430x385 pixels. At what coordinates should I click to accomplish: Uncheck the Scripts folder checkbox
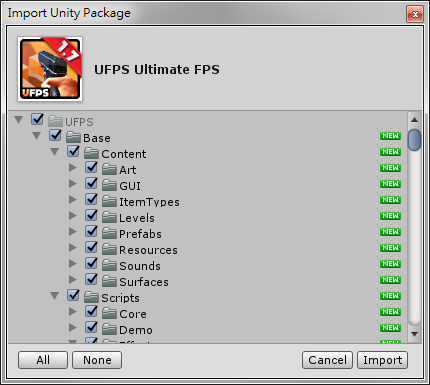pyautogui.click(x=73, y=295)
